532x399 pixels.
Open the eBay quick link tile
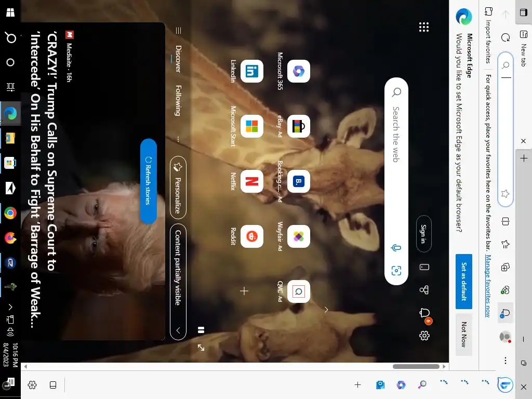point(299,126)
